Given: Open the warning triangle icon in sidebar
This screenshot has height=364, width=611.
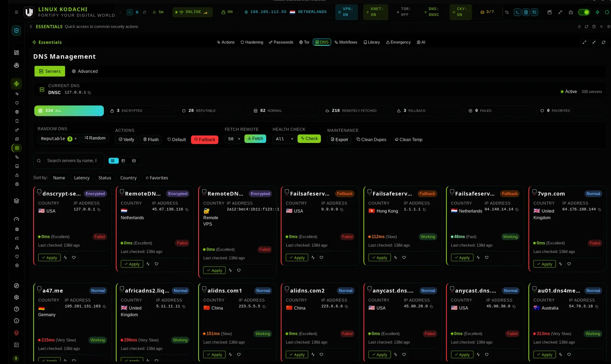Looking at the screenshot, I should [x=17, y=175].
